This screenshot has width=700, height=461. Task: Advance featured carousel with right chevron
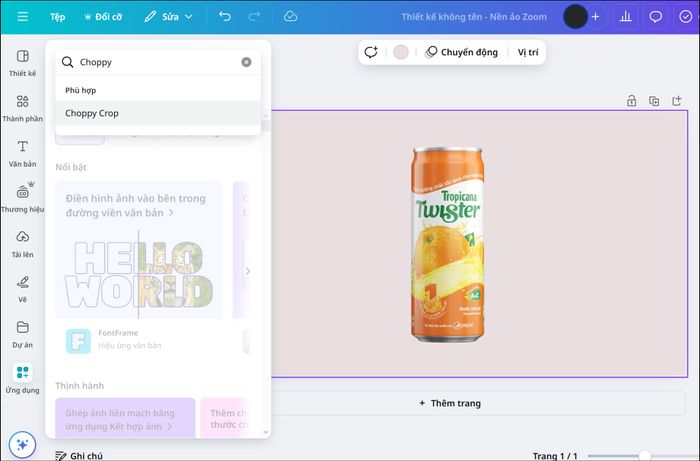click(248, 271)
